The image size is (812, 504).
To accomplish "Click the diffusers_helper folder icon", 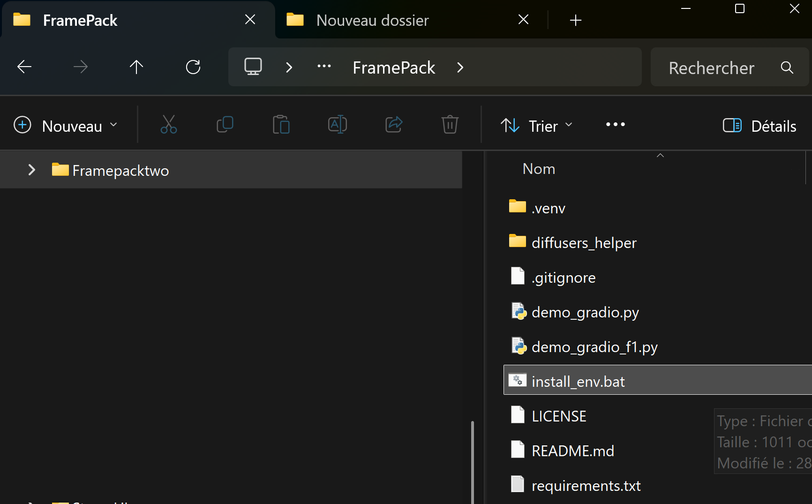I will point(518,241).
